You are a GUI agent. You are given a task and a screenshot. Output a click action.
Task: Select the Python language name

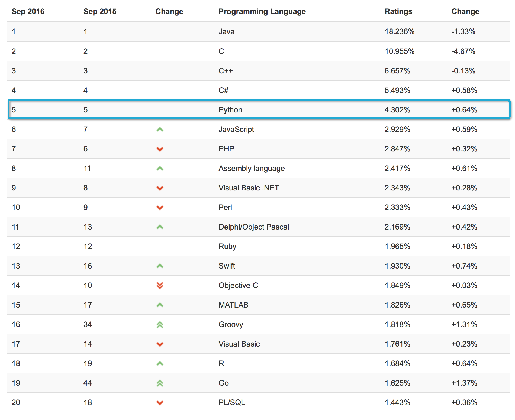(x=230, y=110)
